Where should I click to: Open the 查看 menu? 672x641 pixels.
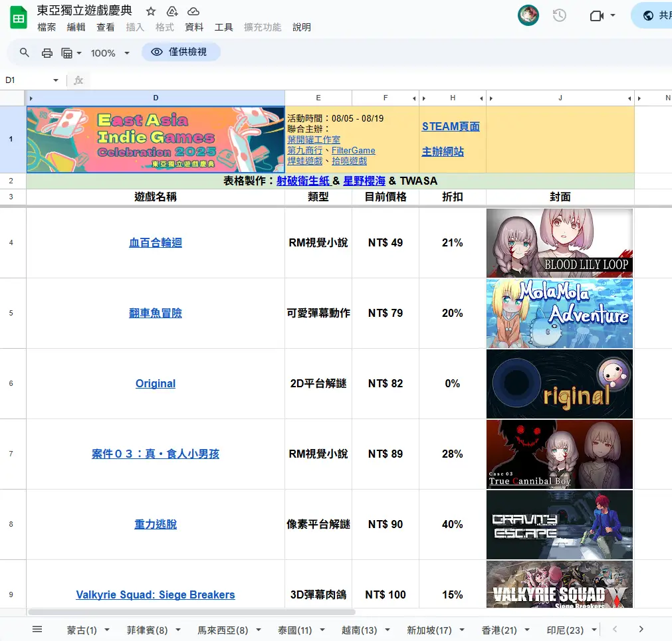[106, 27]
